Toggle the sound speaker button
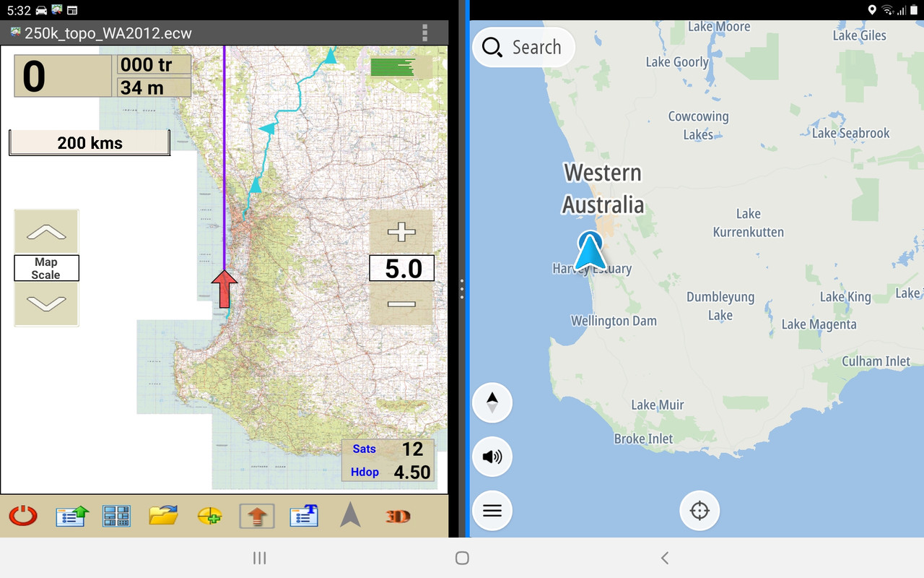The image size is (924, 578). coord(492,457)
